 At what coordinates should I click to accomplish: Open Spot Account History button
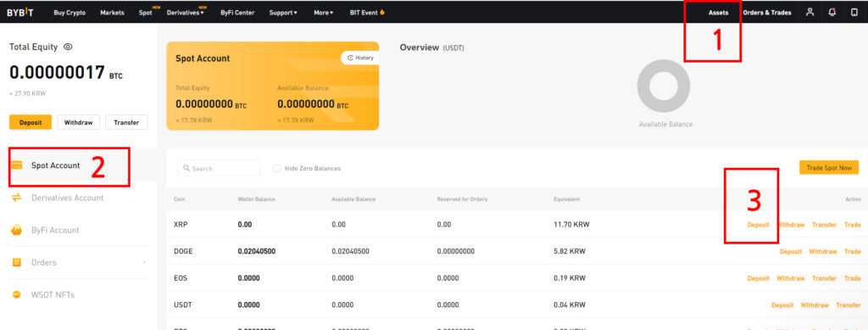[x=359, y=58]
